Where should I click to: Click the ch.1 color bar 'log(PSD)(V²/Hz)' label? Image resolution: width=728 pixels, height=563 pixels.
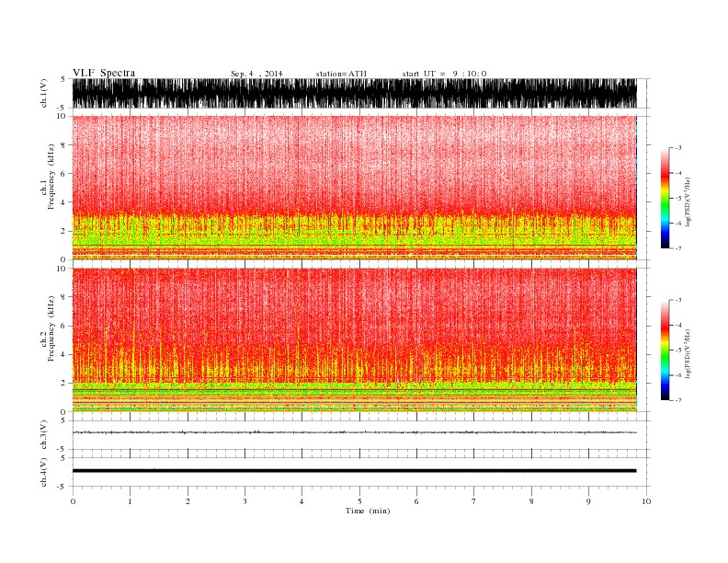pyautogui.click(x=688, y=202)
